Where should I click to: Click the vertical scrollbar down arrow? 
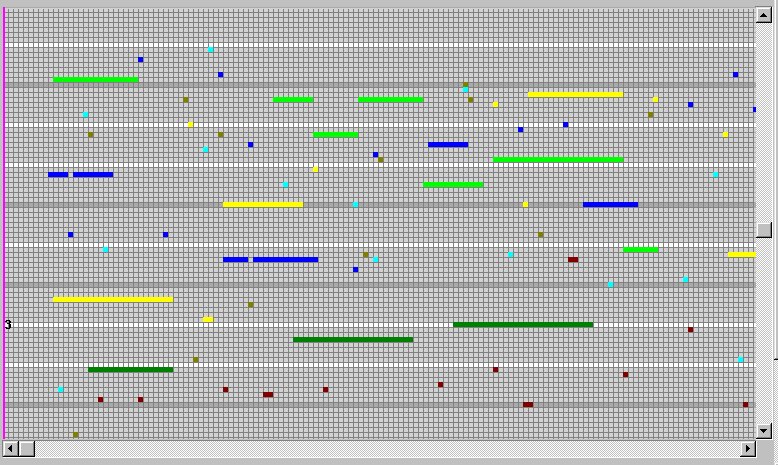coord(764,430)
